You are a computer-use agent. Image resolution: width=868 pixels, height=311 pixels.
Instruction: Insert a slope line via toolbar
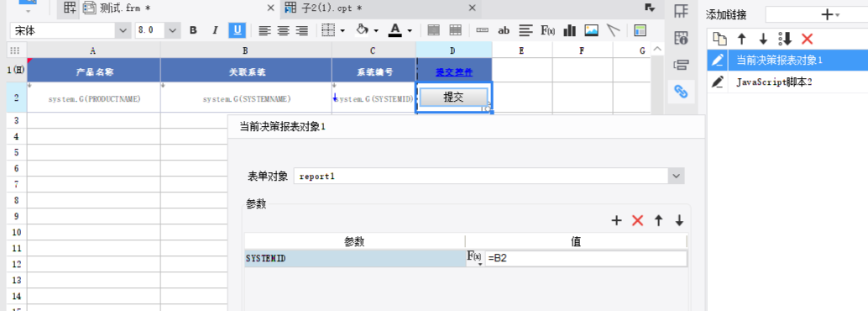pos(613,30)
